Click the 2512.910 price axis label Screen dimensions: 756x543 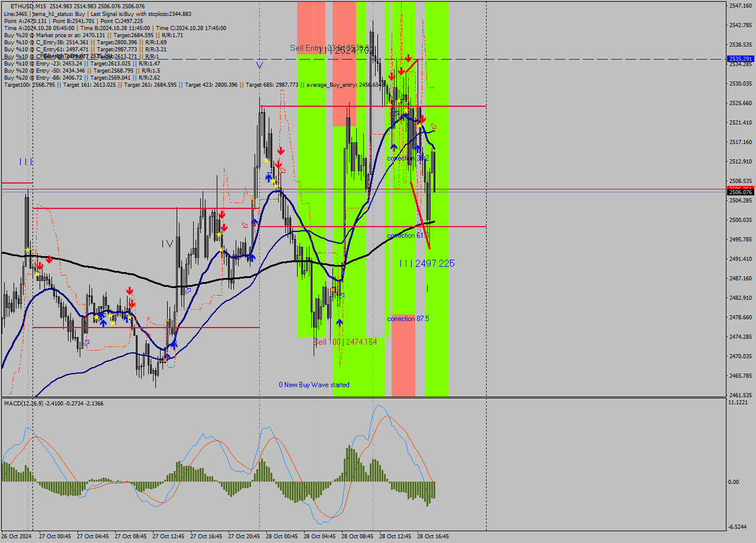[x=741, y=161]
